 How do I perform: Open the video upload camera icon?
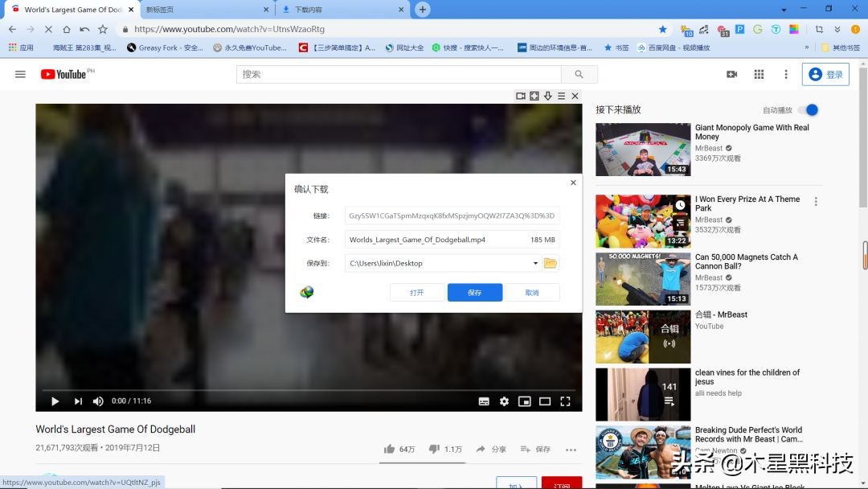[732, 74]
